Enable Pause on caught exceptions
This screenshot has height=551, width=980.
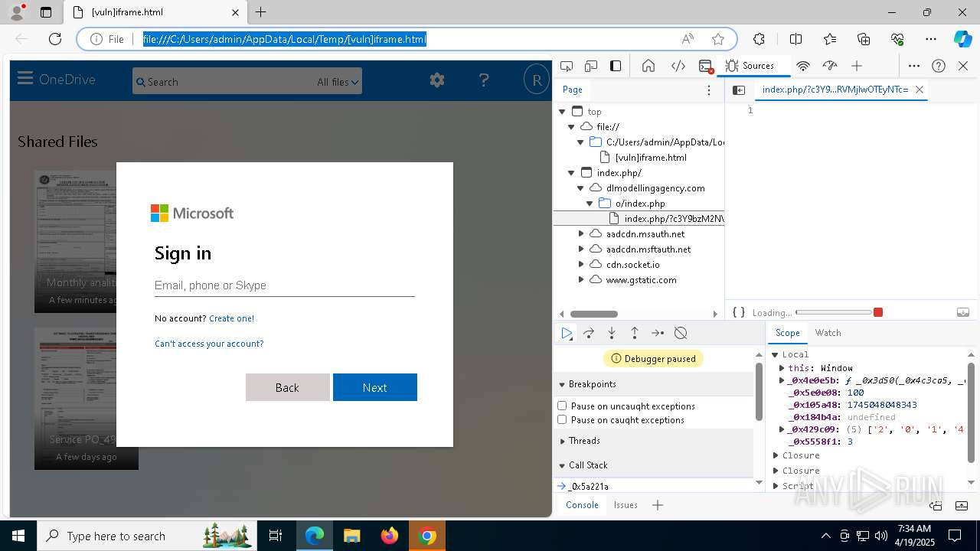pos(562,419)
